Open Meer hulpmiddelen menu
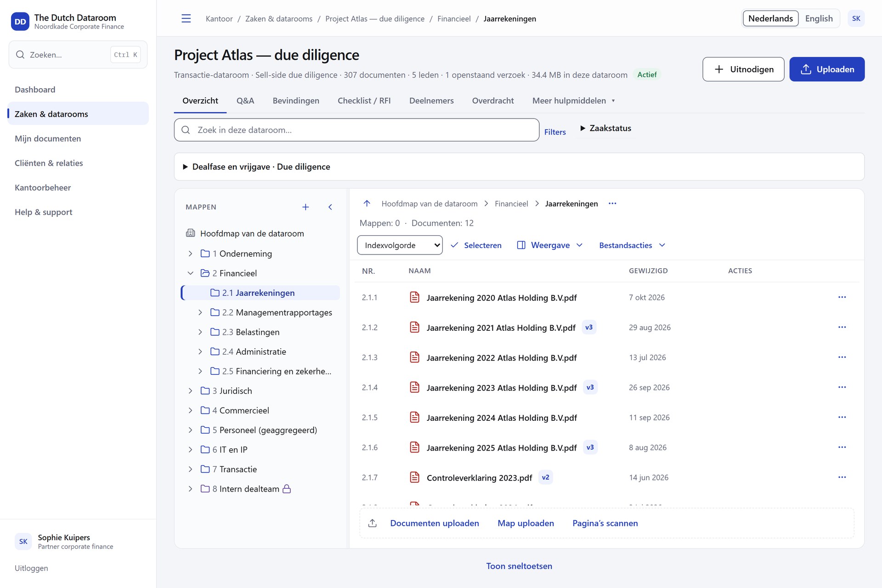This screenshot has width=882, height=588. pyautogui.click(x=573, y=101)
